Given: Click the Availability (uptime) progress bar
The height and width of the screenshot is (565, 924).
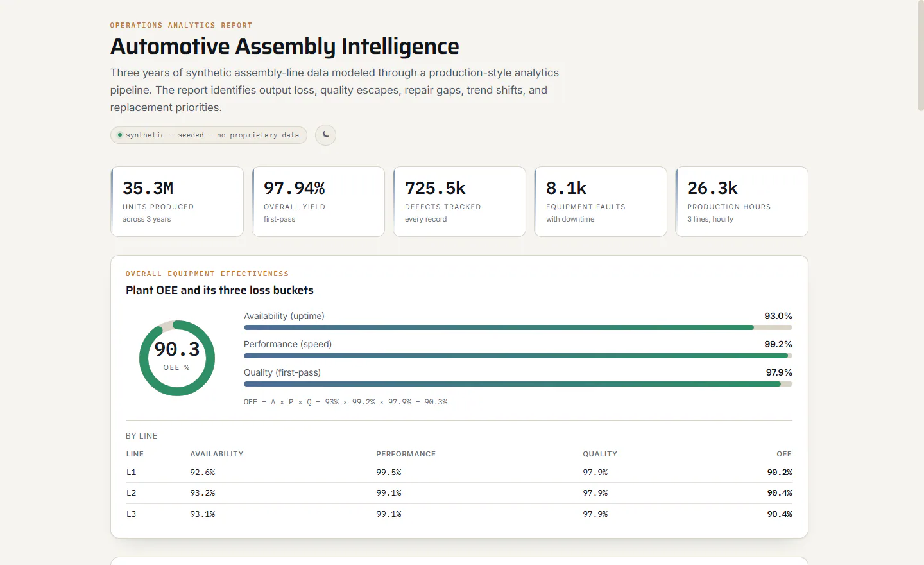Looking at the screenshot, I should pos(518,327).
